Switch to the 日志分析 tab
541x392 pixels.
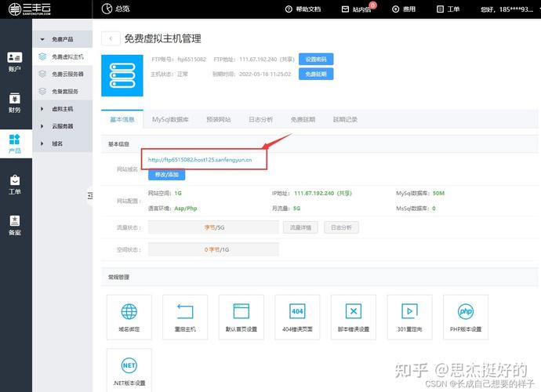tap(260, 119)
